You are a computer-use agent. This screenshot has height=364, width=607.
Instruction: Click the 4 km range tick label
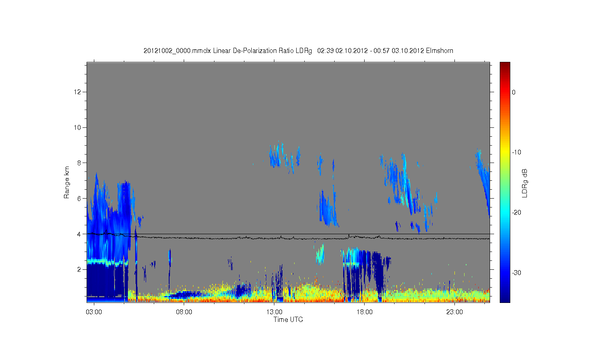pyautogui.click(x=80, y=234)
